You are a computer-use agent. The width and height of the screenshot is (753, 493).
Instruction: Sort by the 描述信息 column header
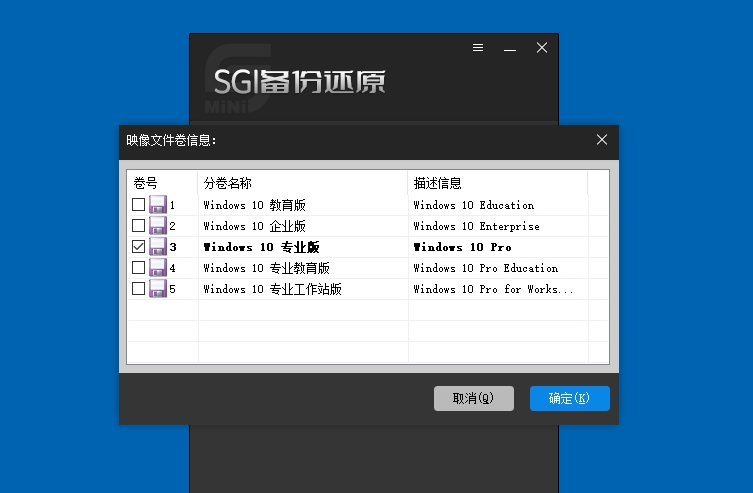(x=498, y=183)
